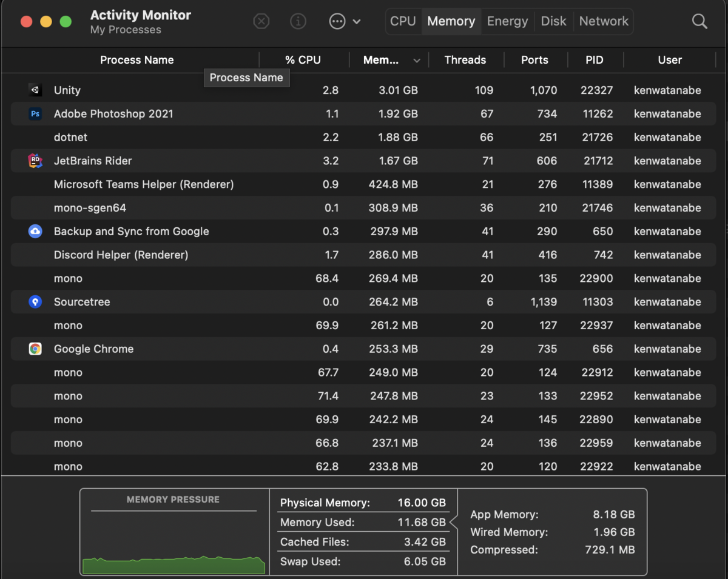Click the Unity app icon

35,90
